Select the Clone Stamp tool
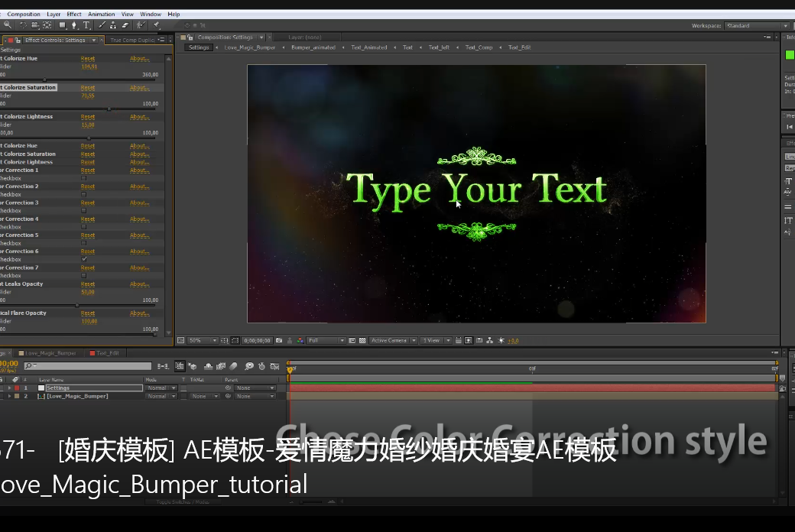The width and height of the screenshot is (795, 532). click(x=113, y=25)
